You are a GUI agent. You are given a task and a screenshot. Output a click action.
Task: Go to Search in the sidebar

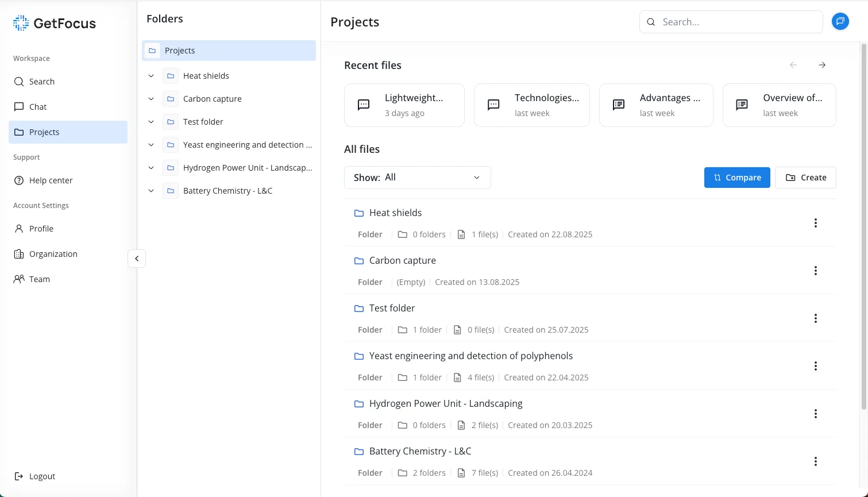point(68,82)
